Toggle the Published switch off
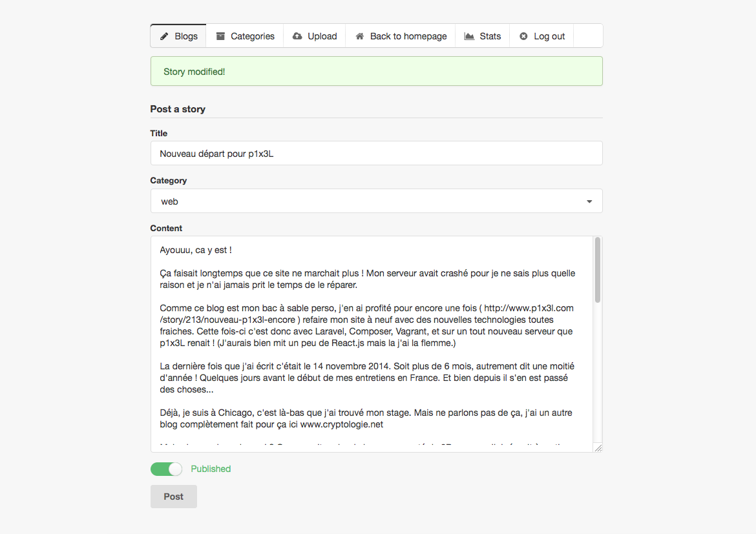The height and width of the screenshot is (534, 756). click(167, 469)
